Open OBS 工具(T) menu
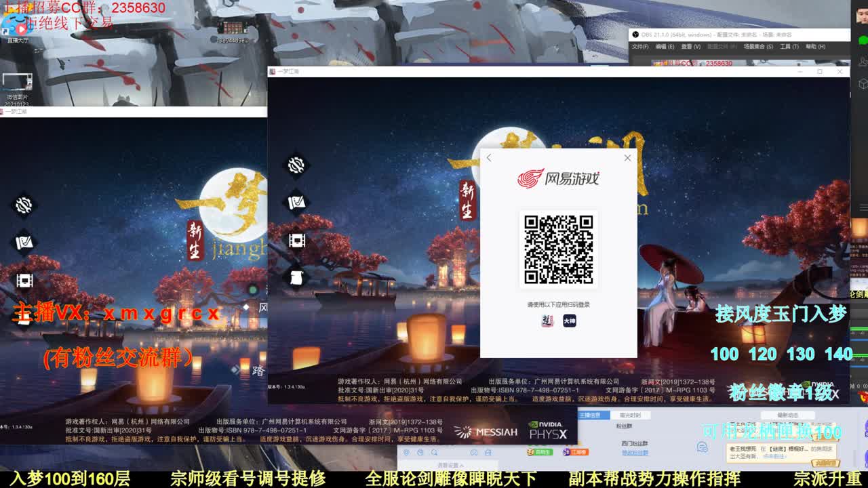The image size is (868, 488). coord(789,47)
